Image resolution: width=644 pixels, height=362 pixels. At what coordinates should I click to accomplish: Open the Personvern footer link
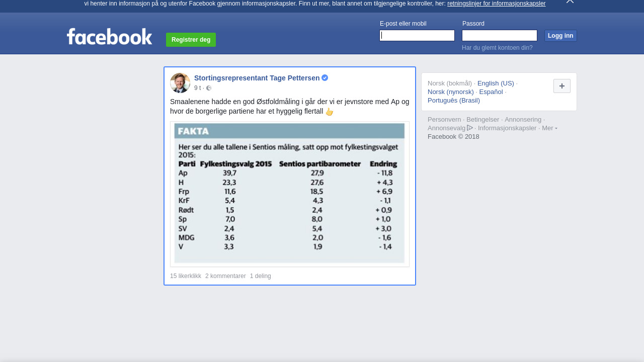click(444, 120)
